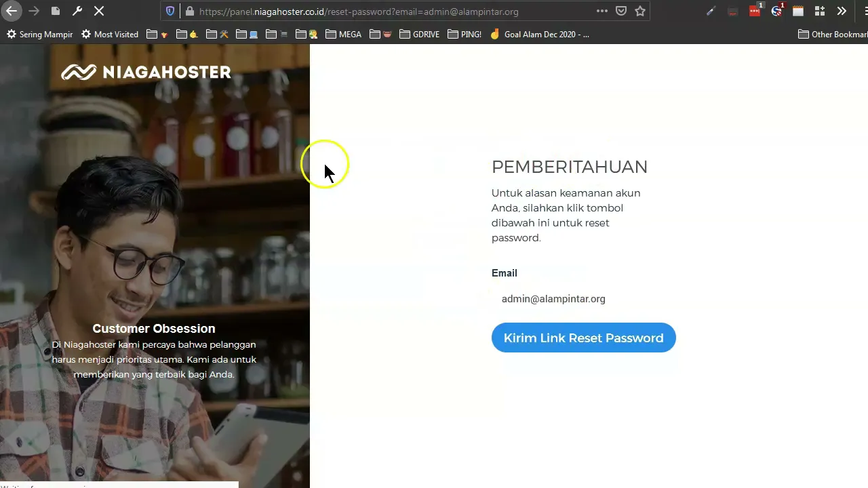Open Other Bookmarks folder
This screenshot has width=868, height=488.
point(833,35)
